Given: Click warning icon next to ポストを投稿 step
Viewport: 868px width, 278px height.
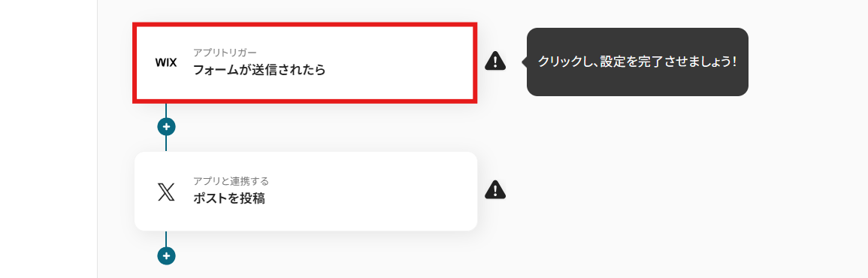Looking at the screenshot, I should pos(495,189).
